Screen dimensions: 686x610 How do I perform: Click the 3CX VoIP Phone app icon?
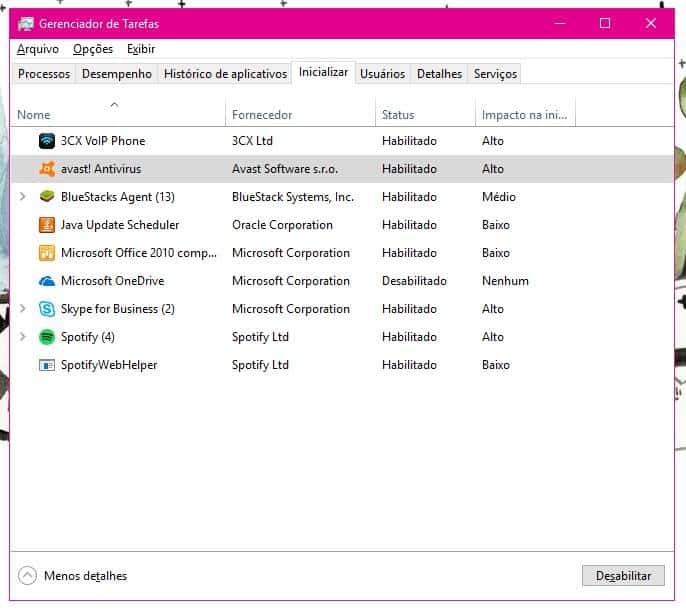[x=47, y=141]
